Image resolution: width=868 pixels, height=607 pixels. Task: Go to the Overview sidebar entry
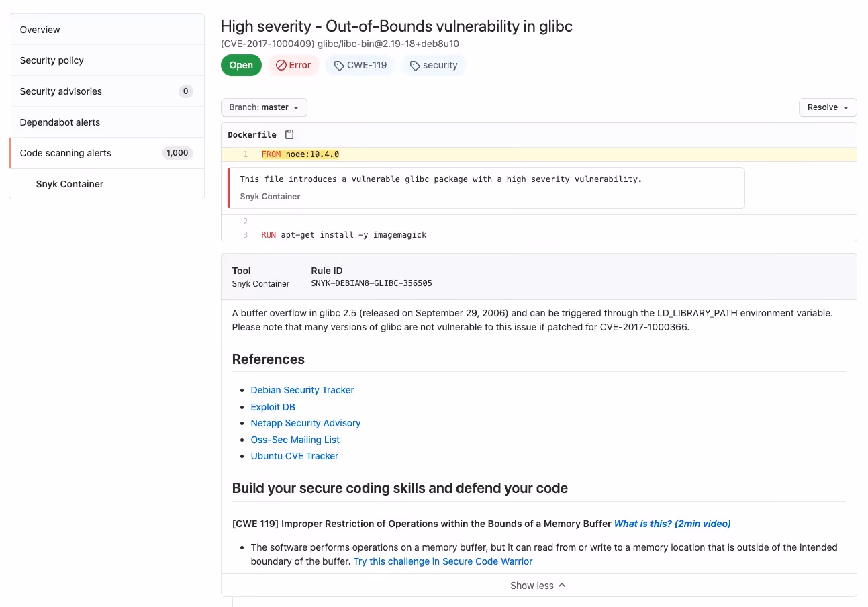40,30
